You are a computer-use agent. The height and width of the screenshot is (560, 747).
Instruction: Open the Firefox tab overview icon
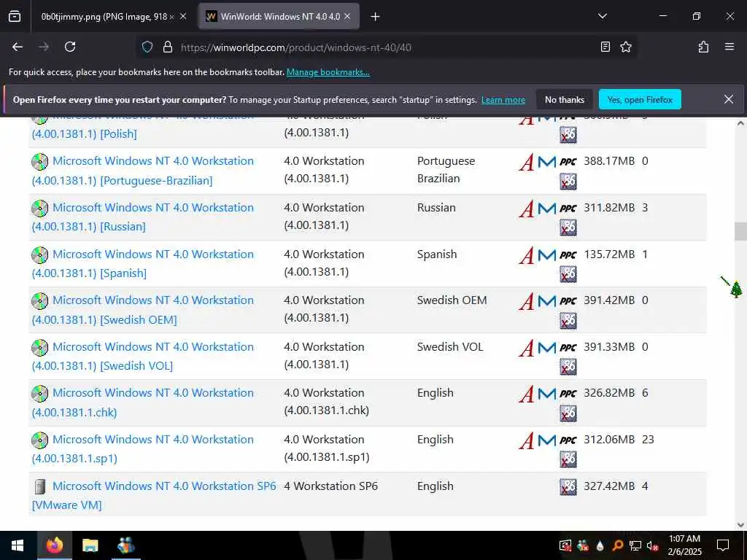15,17
